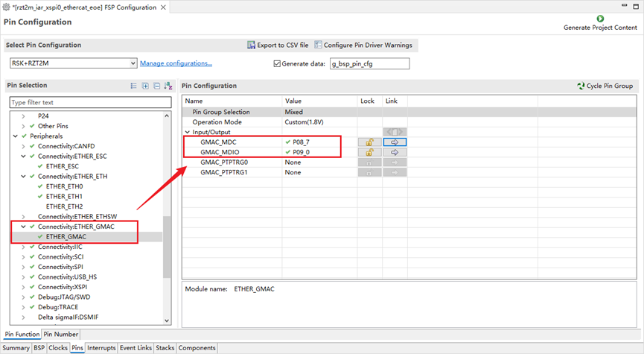Image resolution: width=644 pixels, height=354 pixels.
Task: Collapse the Input/Output group row
Action: coord(187,132)
